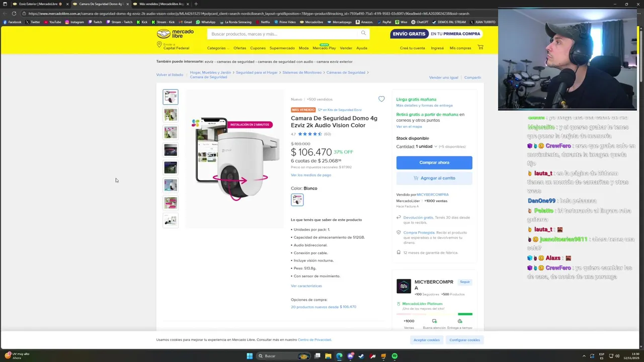Close the Camara De Seguridad tab

(x=127, y=4)
